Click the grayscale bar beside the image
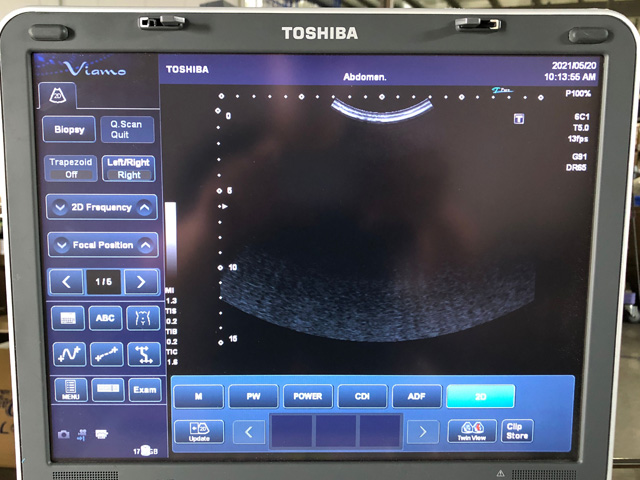 [x=171, y=240]
